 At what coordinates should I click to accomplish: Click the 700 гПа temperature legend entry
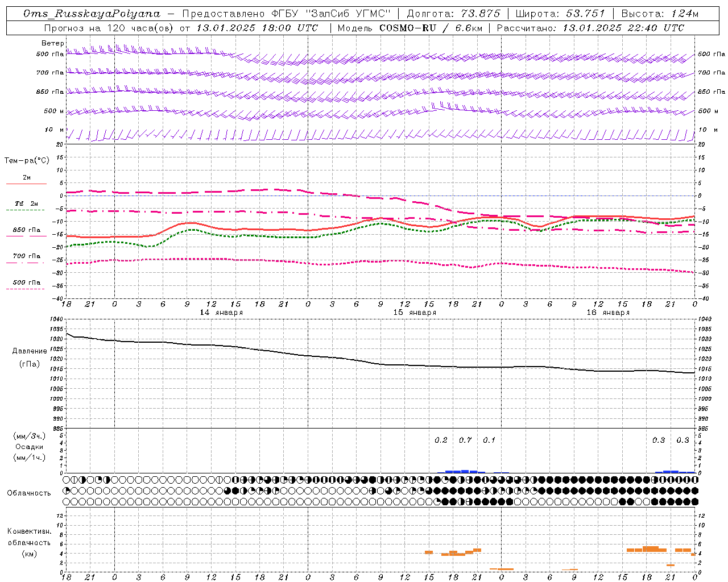pos(27,256)
